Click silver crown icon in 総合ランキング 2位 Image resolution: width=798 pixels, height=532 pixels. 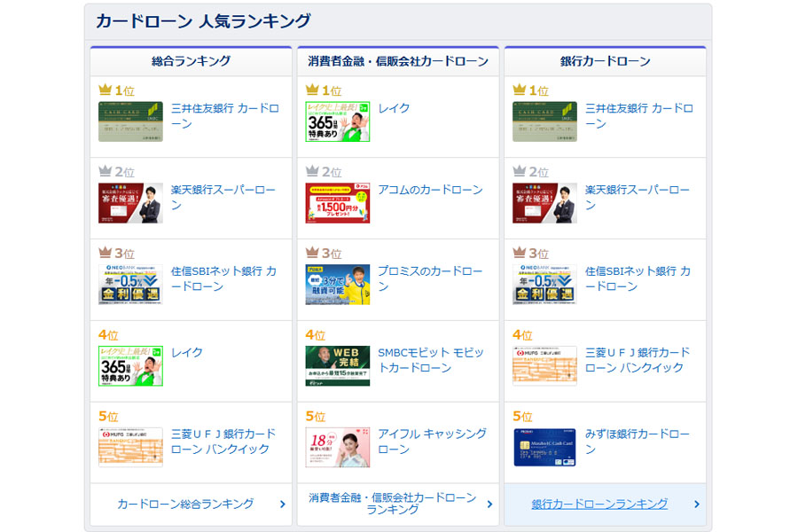click(x=106, y=171)
